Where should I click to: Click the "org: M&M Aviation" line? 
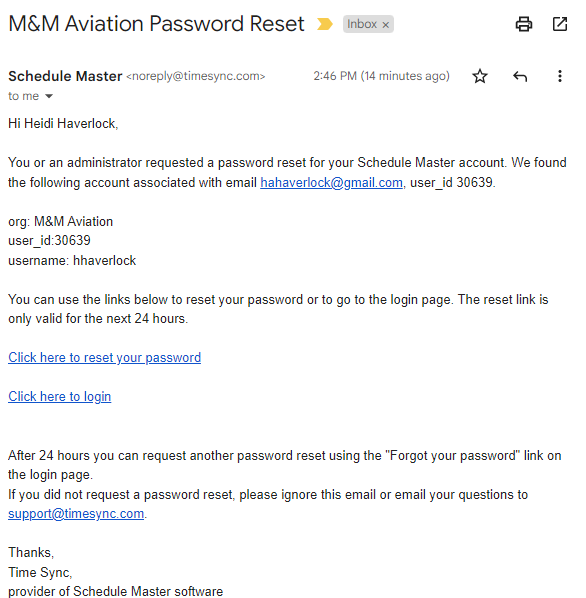pyautogui.click(x=61, y=222)
